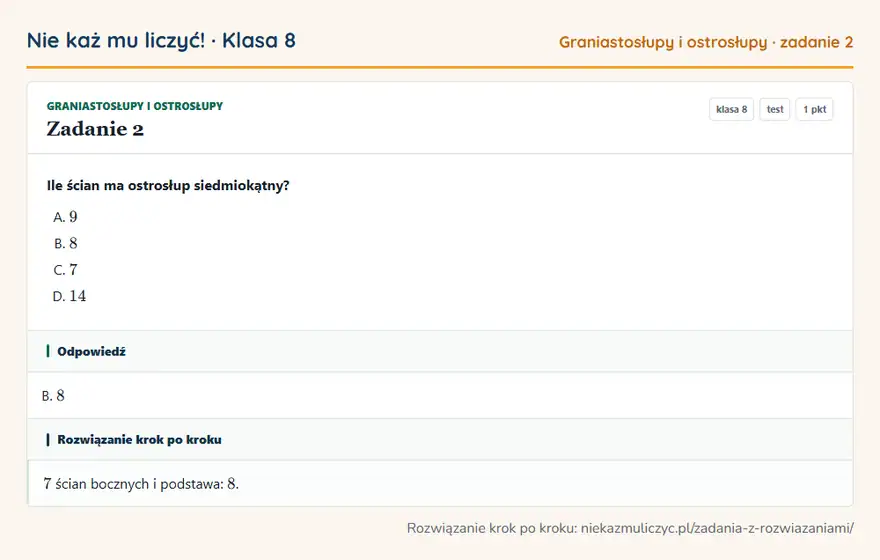
Task: Click the 'Nie każ mu liczyć! · Klasa 8' title
Action: (161, 41)
